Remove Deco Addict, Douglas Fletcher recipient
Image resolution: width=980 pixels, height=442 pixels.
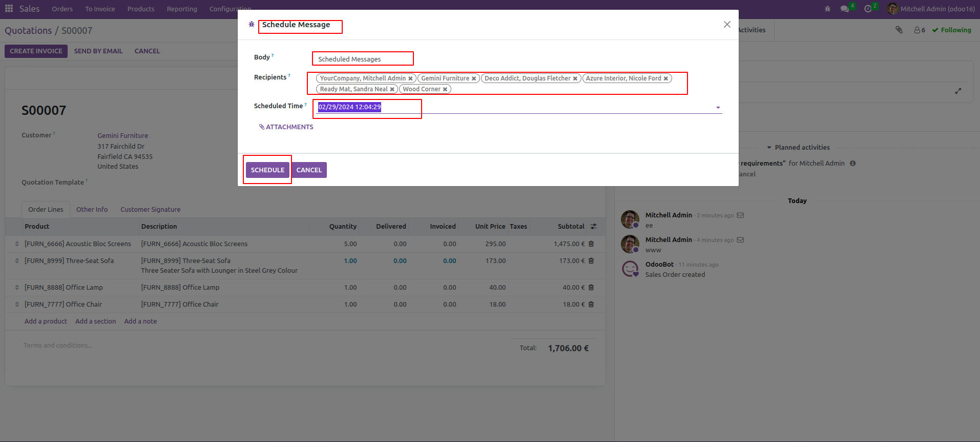pyautogui.click(x=575, y=78)
